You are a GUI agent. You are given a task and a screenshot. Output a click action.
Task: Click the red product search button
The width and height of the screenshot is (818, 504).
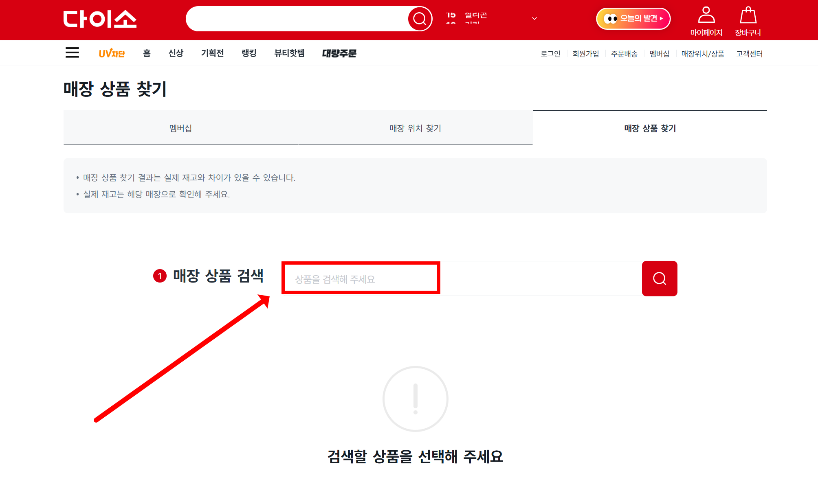[659, 278]
